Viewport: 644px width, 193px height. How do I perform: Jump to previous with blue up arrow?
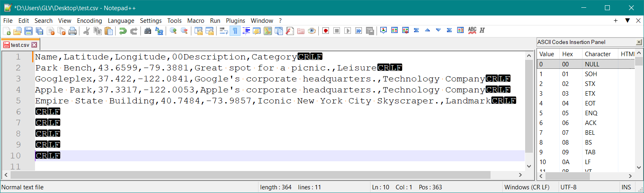pyautogui.click(x=427, y=30)
